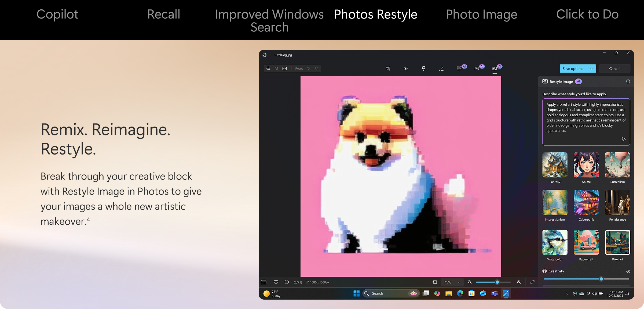The width and height of the screenshot is (644, 309).
Task: Open Microsoft Edge from the taskbar
Action: tap(460, 293)
